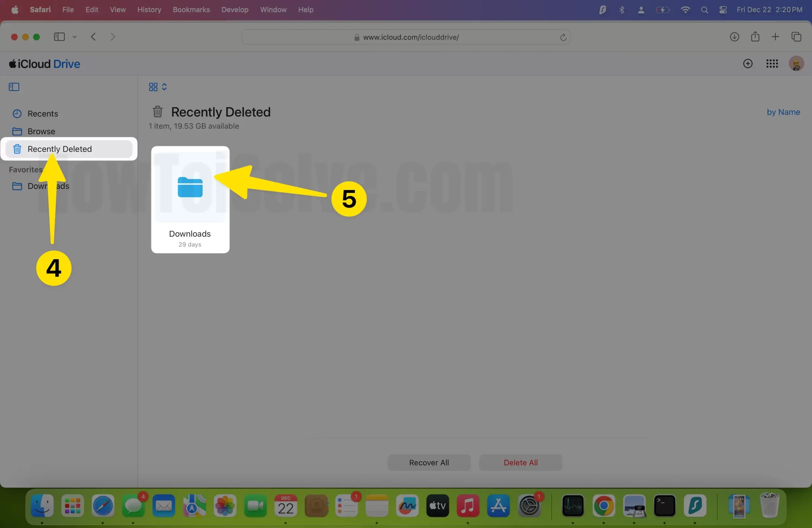
Task: Click the circled plus to add new item
Action: coord(748,63)
